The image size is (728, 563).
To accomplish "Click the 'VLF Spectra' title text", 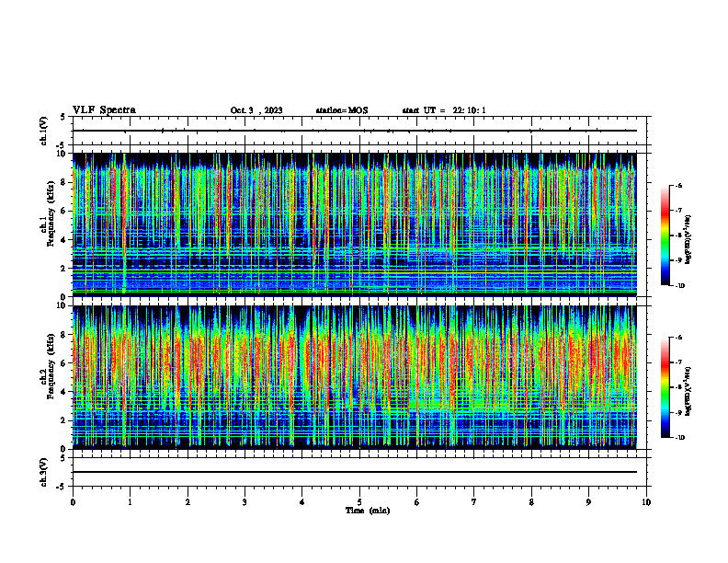I will (104, 110).
